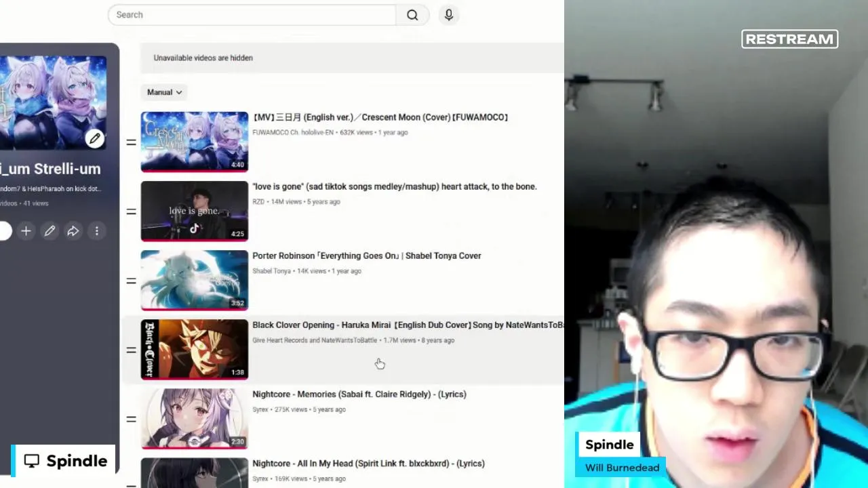Open Syrex channel under Nightcore Memories
Image resolution: width=868 pixels, height=488 pixels.
coord(260,409)
